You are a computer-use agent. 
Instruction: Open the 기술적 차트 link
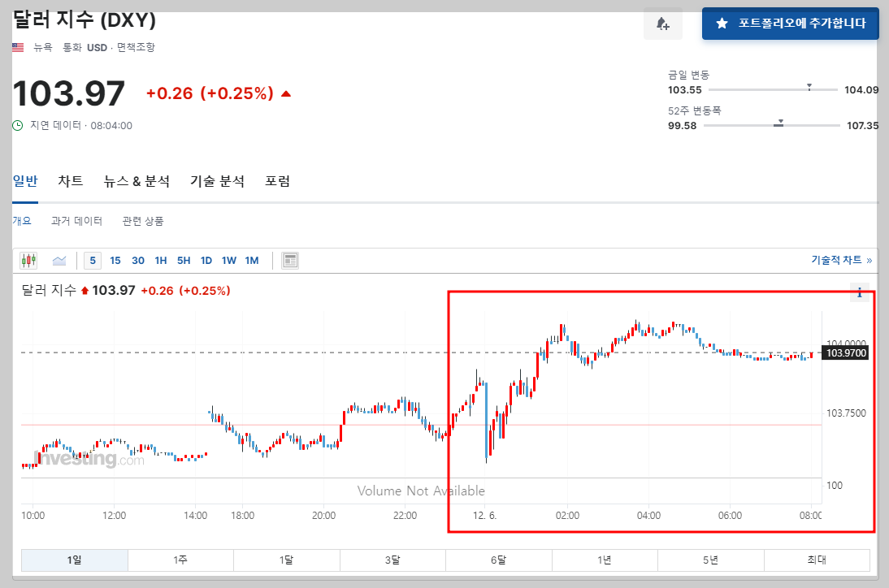coord(841,261)
